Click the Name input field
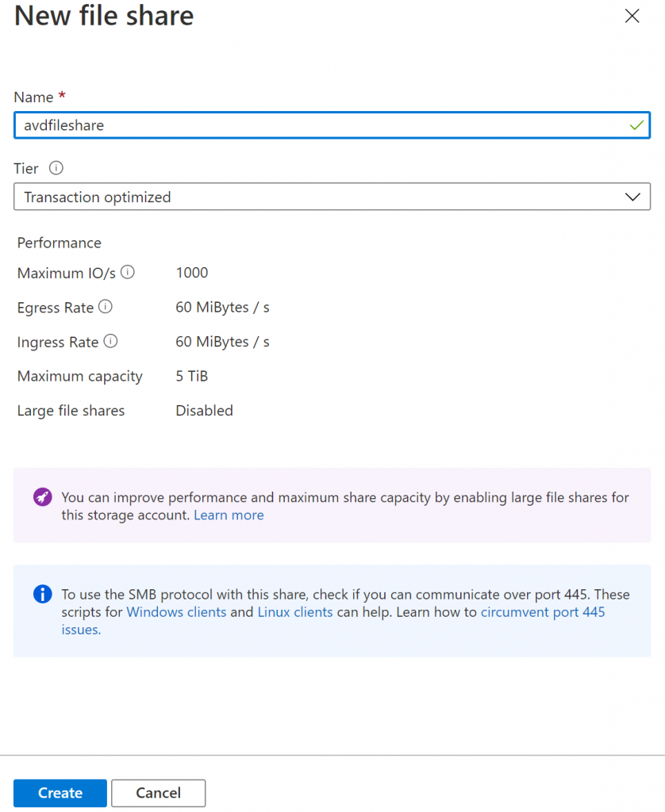 (332, 124)
